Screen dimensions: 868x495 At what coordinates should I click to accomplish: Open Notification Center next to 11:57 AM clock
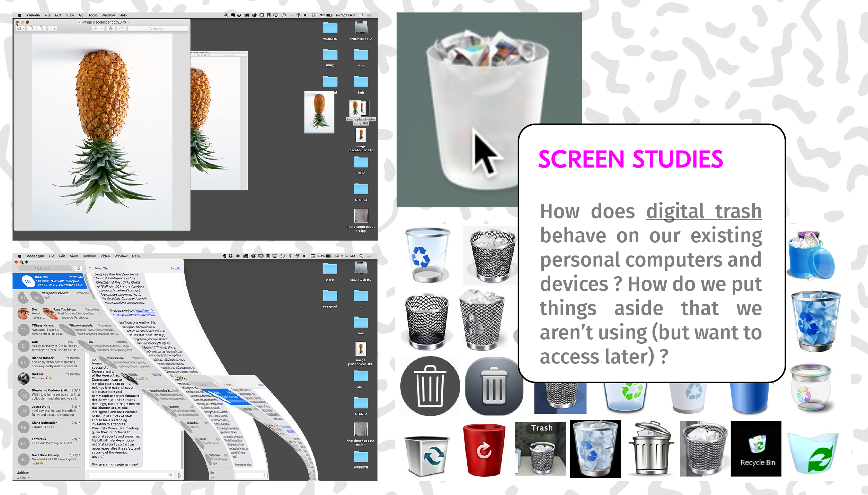point(369,256)
